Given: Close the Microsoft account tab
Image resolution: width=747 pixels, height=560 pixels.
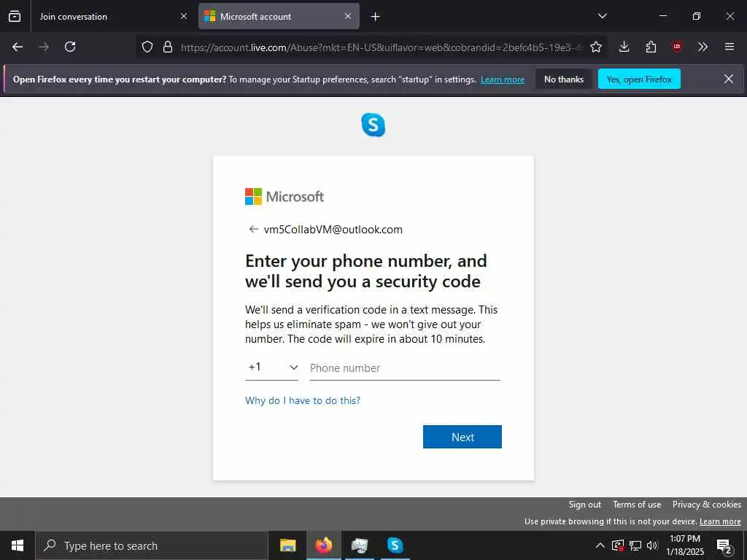Looking at the screenshot, I should click(x=348, y=17).
